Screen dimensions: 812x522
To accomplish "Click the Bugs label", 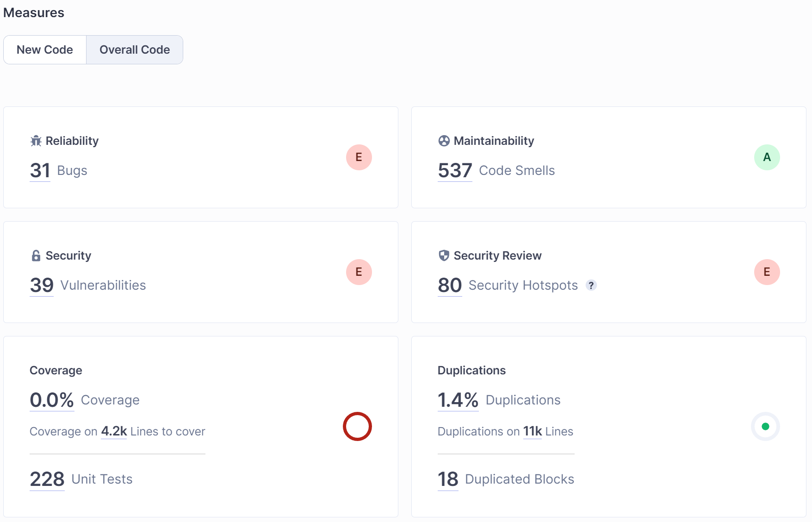I will [72, 171].
